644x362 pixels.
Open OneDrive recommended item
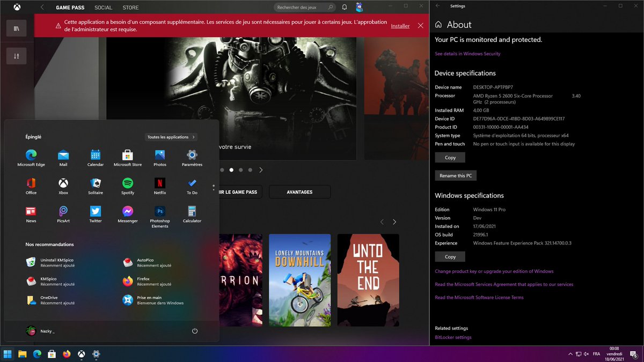tap(50, 300)
